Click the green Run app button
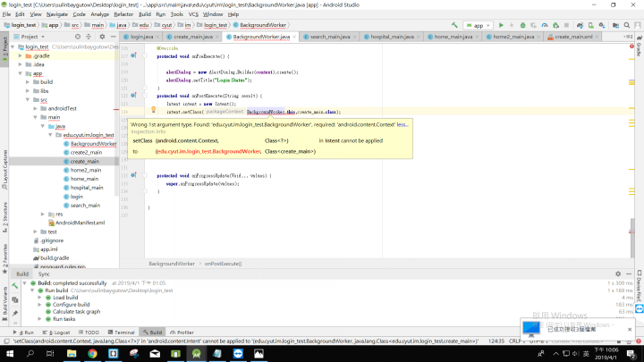Screen dimensions: 644x362 (501, 25)
